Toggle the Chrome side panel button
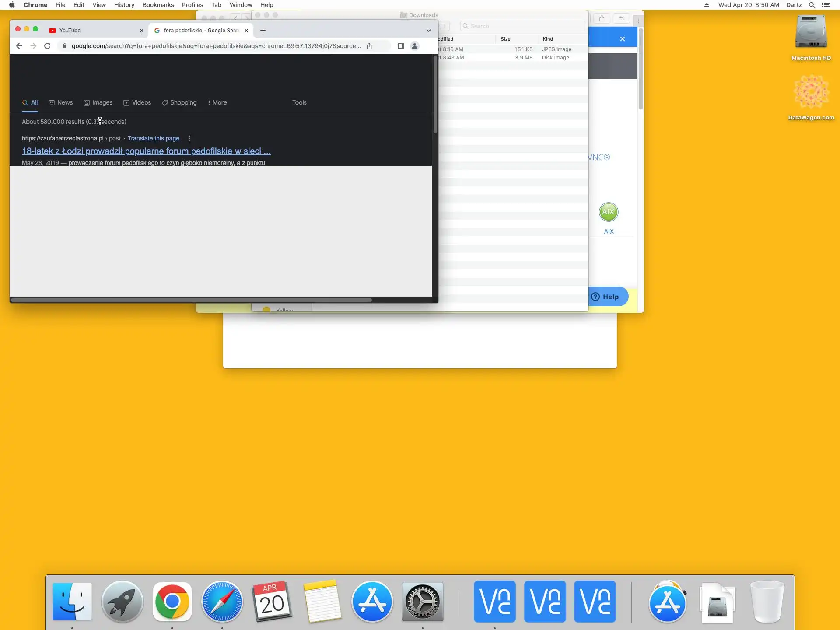Viewport: 840px width, 630px height. click(400, 46)
